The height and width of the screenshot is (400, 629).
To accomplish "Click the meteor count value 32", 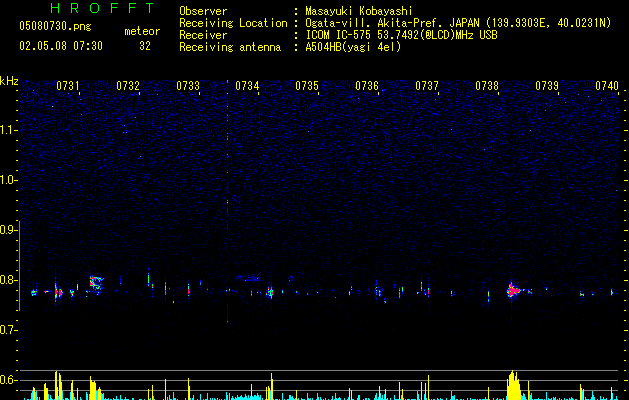I will click(145, 46).
